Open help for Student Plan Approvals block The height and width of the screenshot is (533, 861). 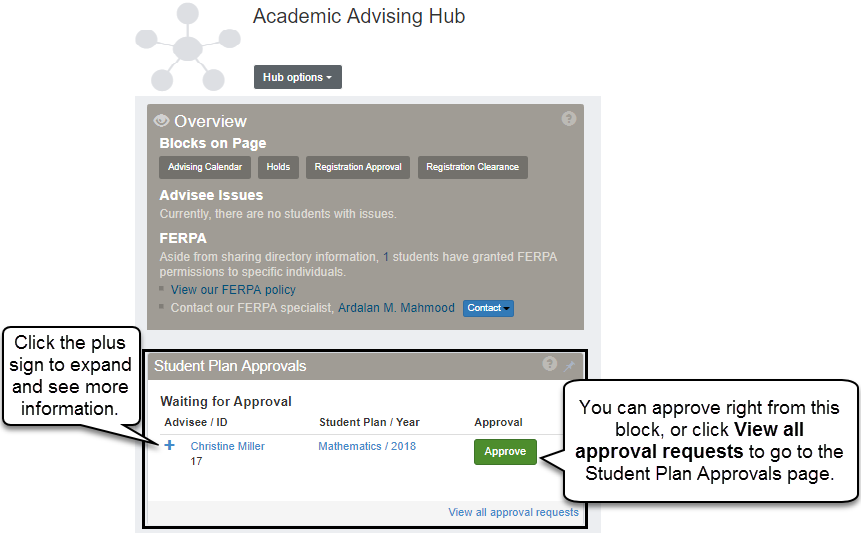coord(549,364)
